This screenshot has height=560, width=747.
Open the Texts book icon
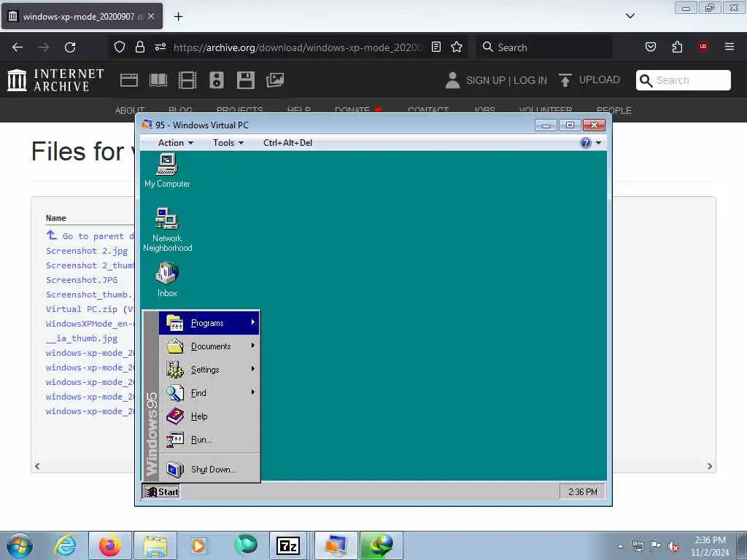click(158, 80)
